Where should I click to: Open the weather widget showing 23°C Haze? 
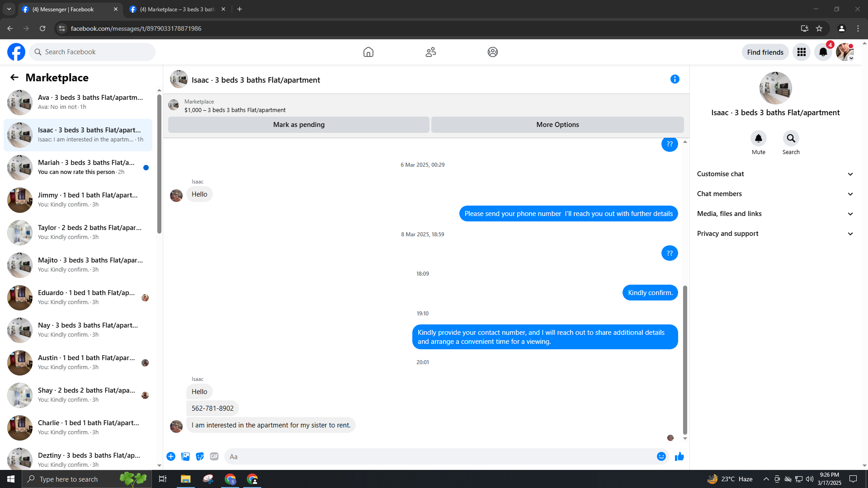[730, 479]
